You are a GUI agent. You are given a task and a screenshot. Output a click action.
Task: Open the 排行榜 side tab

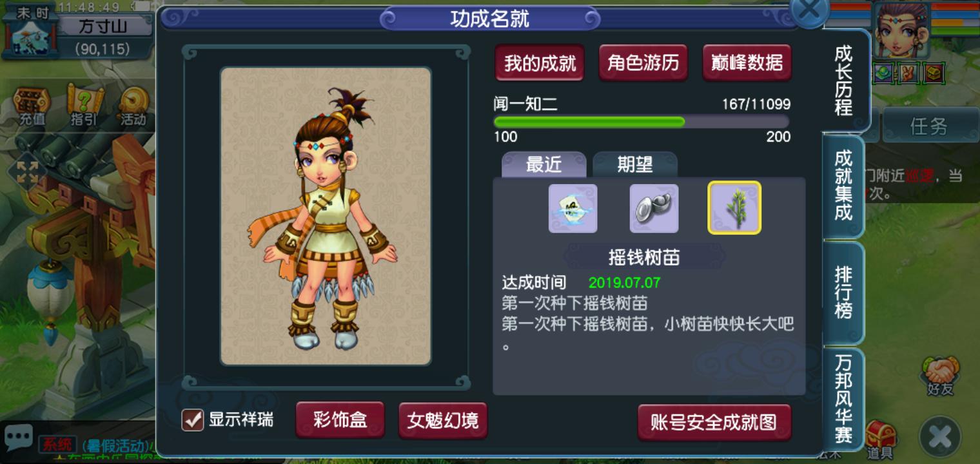(x=843, y=293)
